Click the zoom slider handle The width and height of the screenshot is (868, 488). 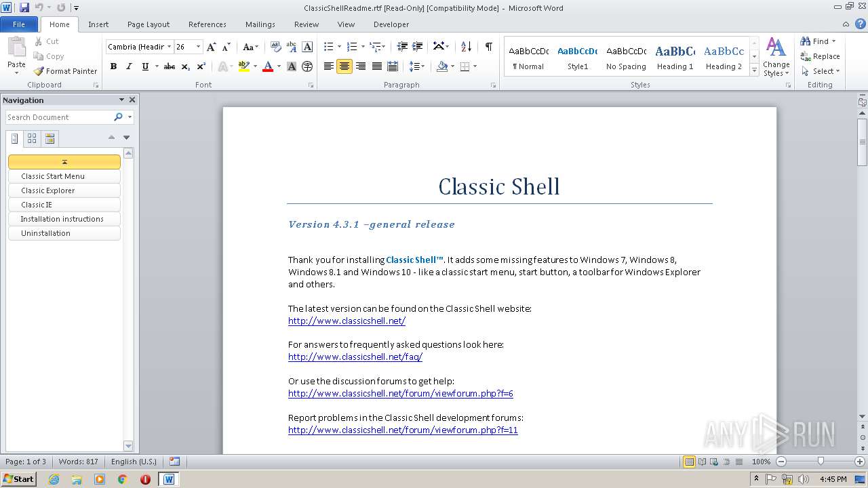tap(821, 461)
